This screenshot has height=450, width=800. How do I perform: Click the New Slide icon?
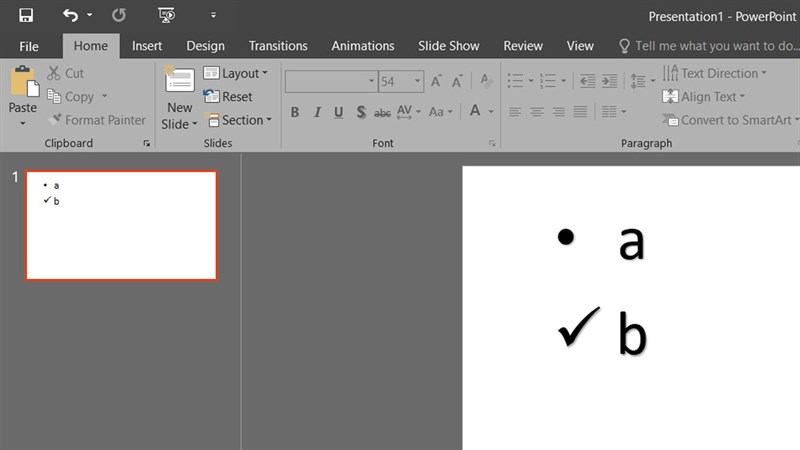click(x=179, y=81)
